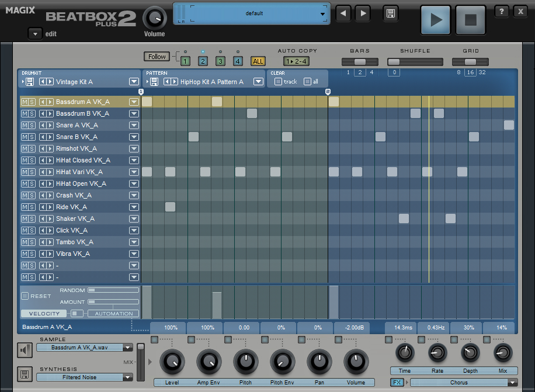Select previous drumkit with left arrow
The height and width of the screenshot is (392, 535).
click(43, 82)
